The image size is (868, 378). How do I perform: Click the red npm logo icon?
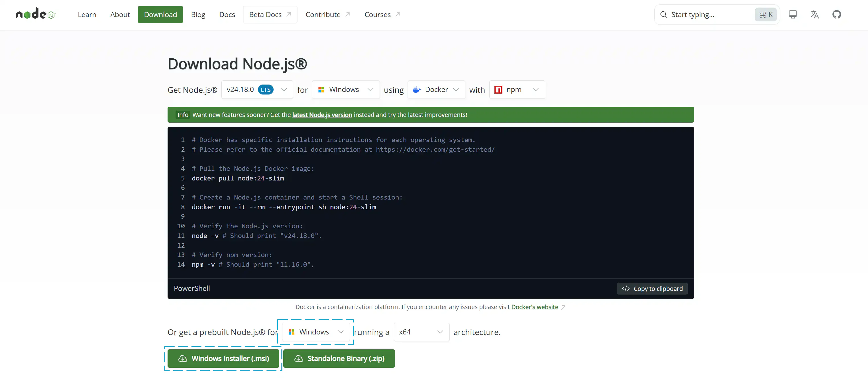498,90
